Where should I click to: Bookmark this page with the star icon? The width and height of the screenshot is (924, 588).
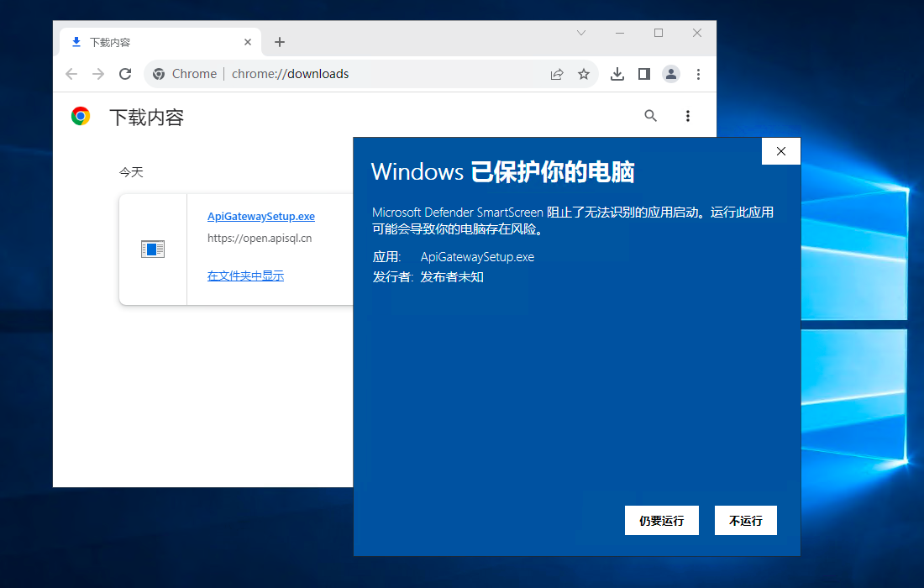[584, 74]
